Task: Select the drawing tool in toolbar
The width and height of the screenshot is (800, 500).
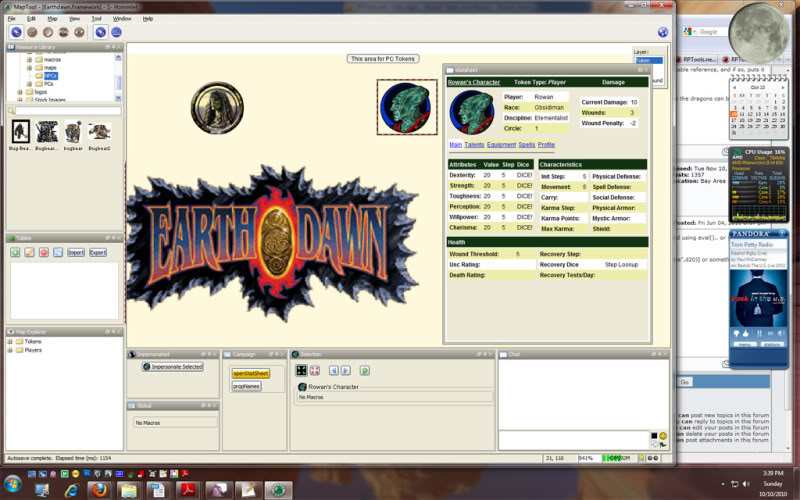Action: 32,32
